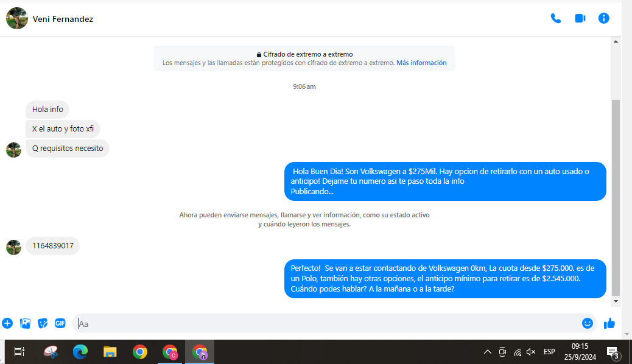Click the contact name Veni Fernandez
This screenshot has height=364, width=632.
[63, 19]
